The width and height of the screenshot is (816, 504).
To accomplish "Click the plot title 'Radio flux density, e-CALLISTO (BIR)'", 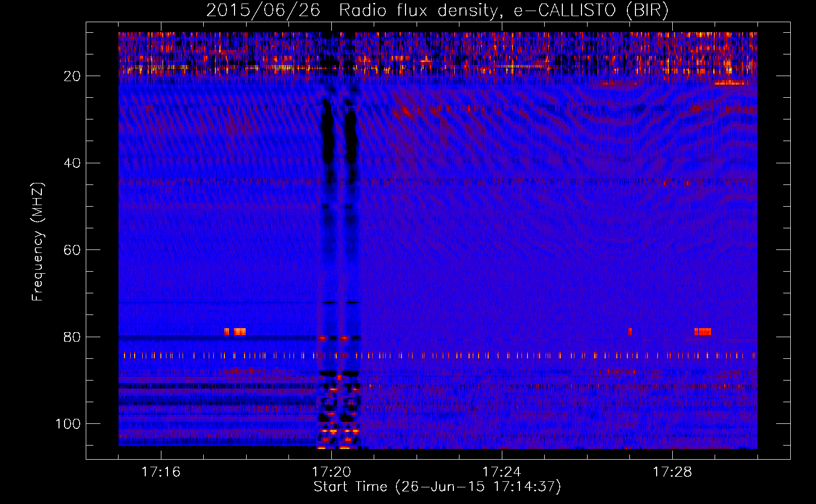I will (x=503, y=10).
